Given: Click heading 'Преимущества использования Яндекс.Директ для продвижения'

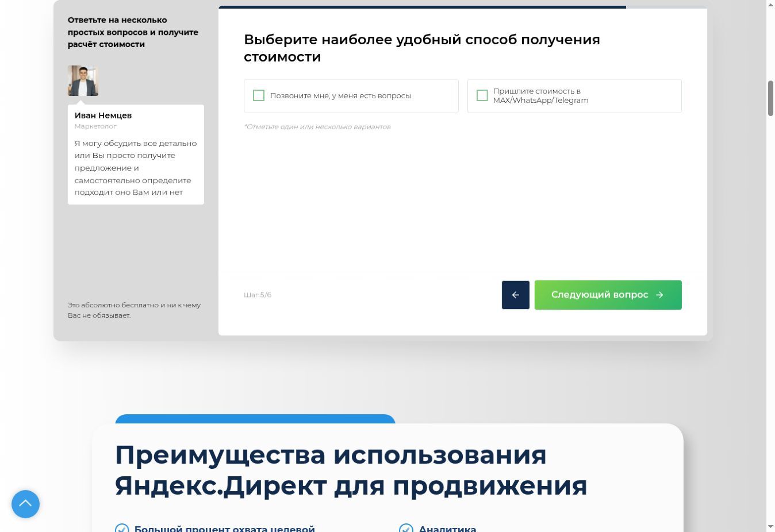Looking at the screenshot, I should pyautogui.click(x=351, y=470).
